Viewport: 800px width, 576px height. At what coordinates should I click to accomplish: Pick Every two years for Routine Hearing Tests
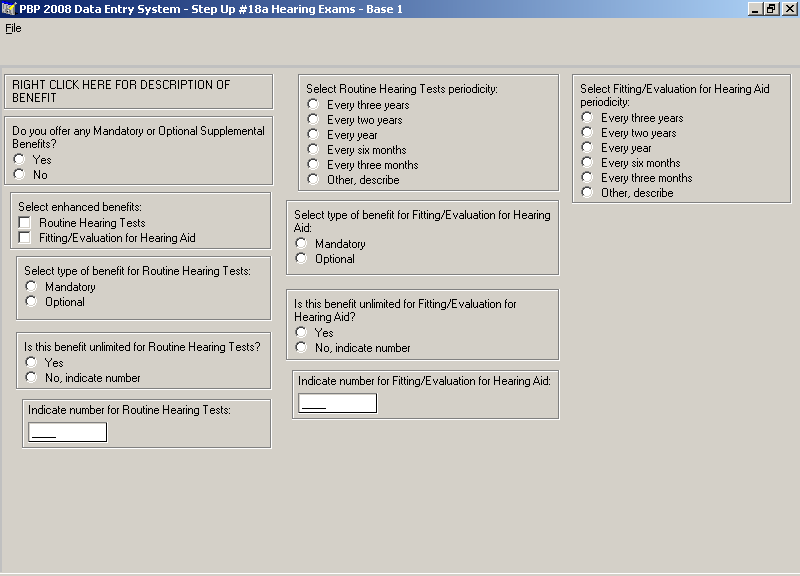point(313,119)
